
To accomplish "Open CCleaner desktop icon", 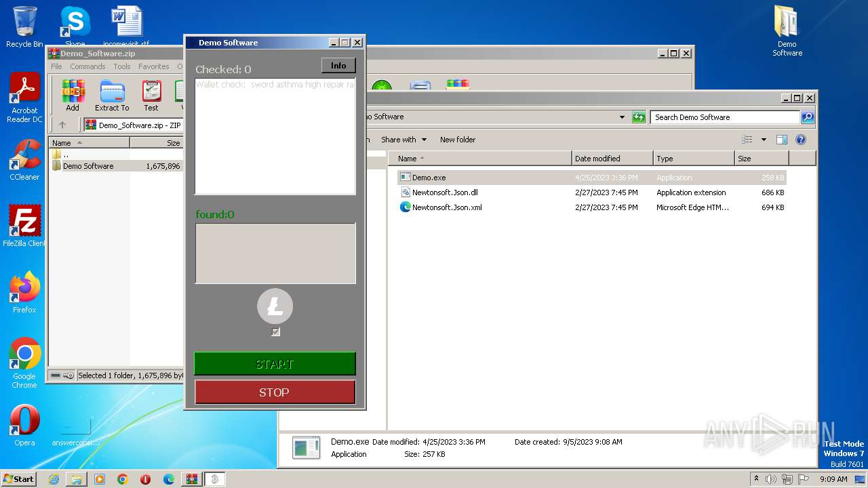I will (x=24, y=160).
